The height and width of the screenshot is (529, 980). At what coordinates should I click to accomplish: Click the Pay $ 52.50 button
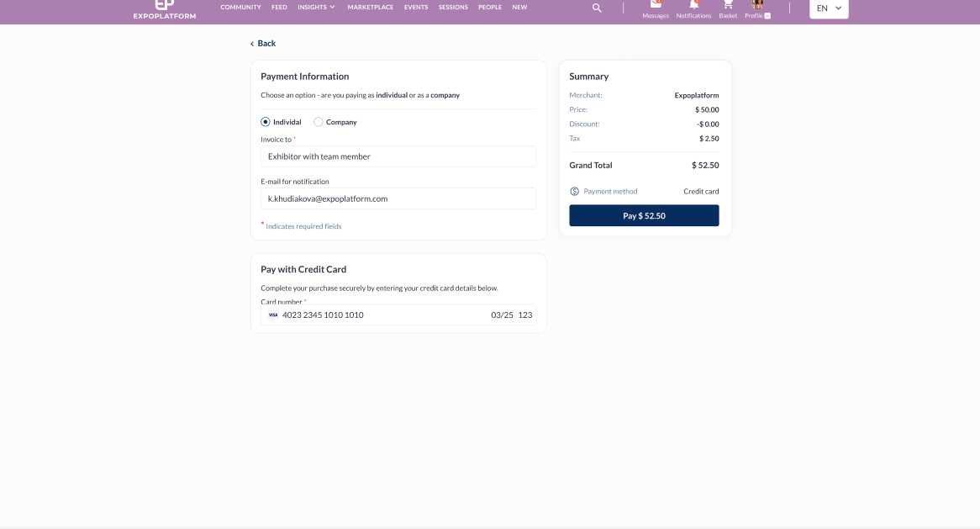coord(644,216)
